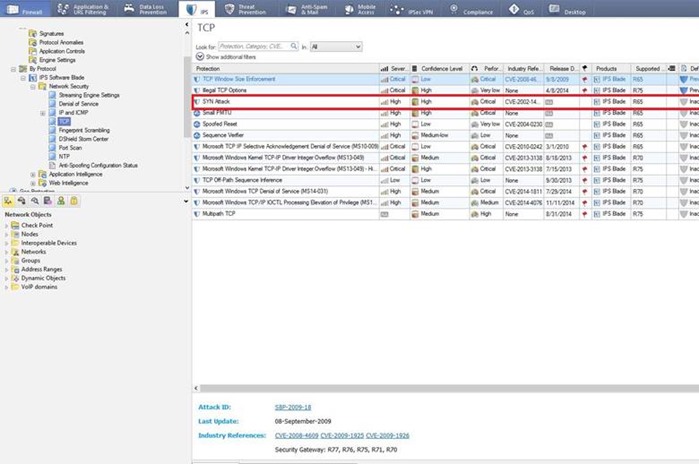Viewport: 699px width, 464px height.
Task: Select Port Scan in the tree
Action: pyautogui.click(x=70, y=148)
